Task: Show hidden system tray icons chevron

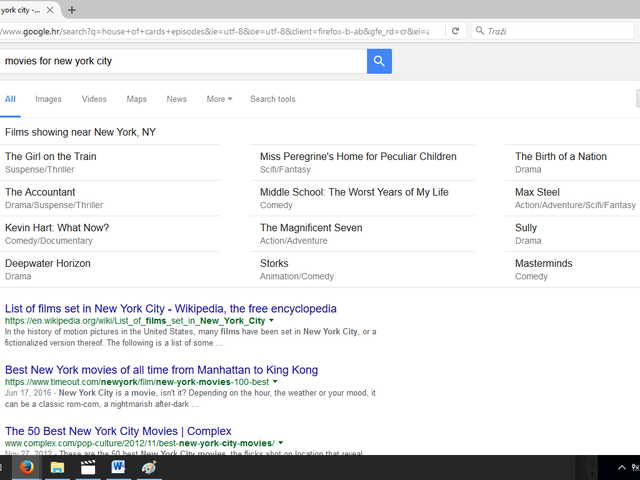Action: tap(622, 467)
